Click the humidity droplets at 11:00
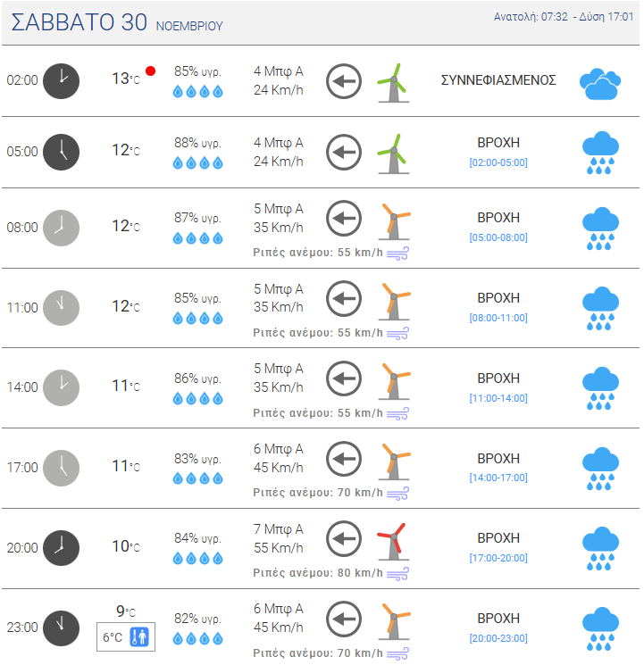Viewport: 644px width, 665px height. pyautogui.click(x=197, y=318)
